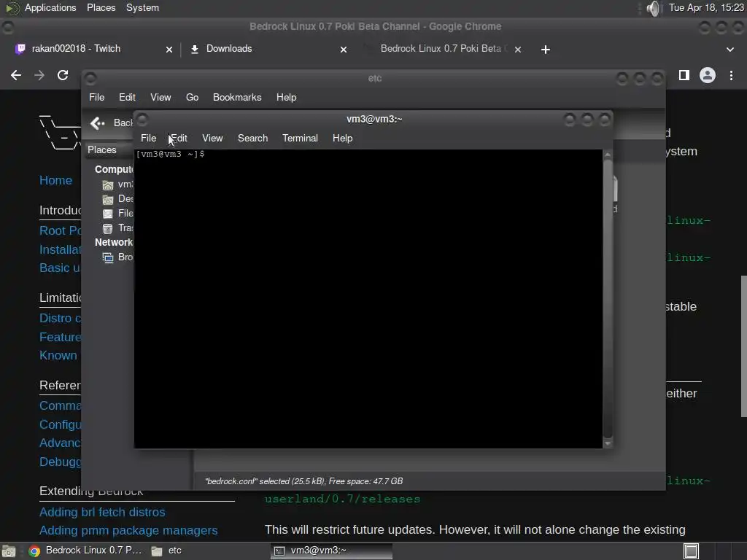Open the Trash icon in sidebar
Screen dimensions: 747x560
coord(108,228)
